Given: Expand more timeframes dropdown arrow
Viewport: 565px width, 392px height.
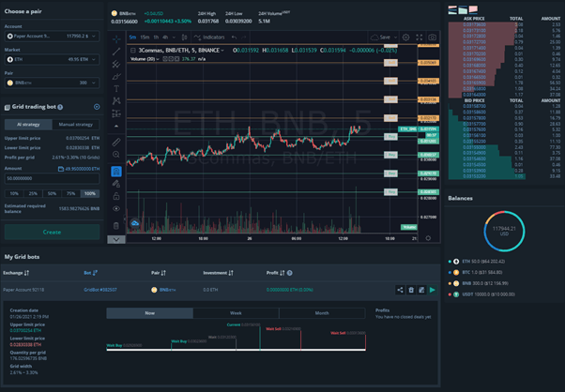Looking at the screenshot, I should (x=174, y=38).
